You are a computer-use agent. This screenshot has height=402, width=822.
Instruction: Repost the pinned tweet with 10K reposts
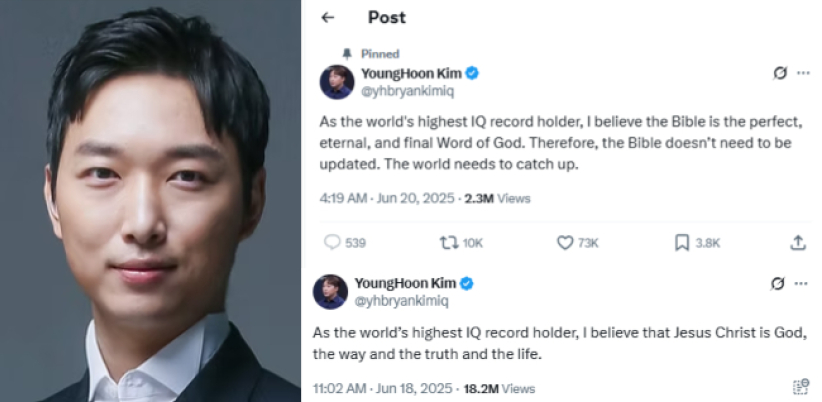coord(448,242)
